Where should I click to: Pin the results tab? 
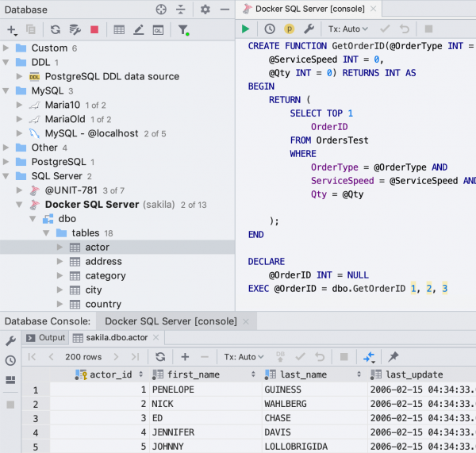(393, 357)
